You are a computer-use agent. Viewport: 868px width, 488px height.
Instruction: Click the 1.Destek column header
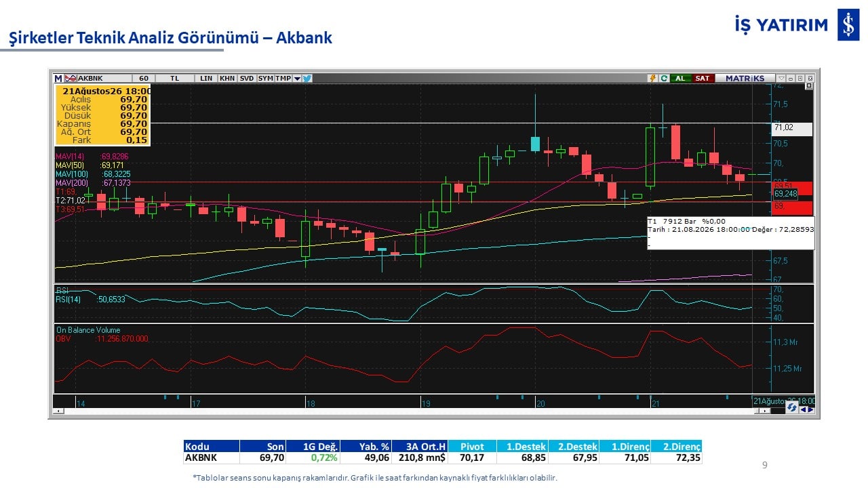tap(523, 447)
